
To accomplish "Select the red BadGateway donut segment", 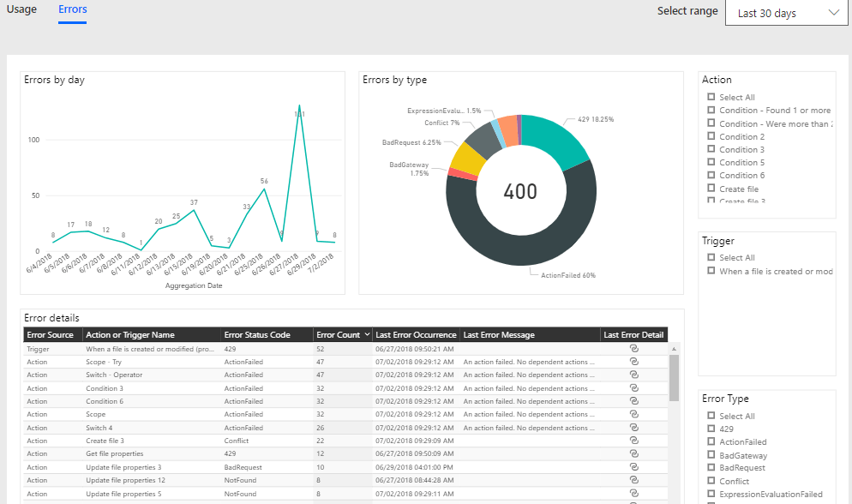I will coord(462,174).
